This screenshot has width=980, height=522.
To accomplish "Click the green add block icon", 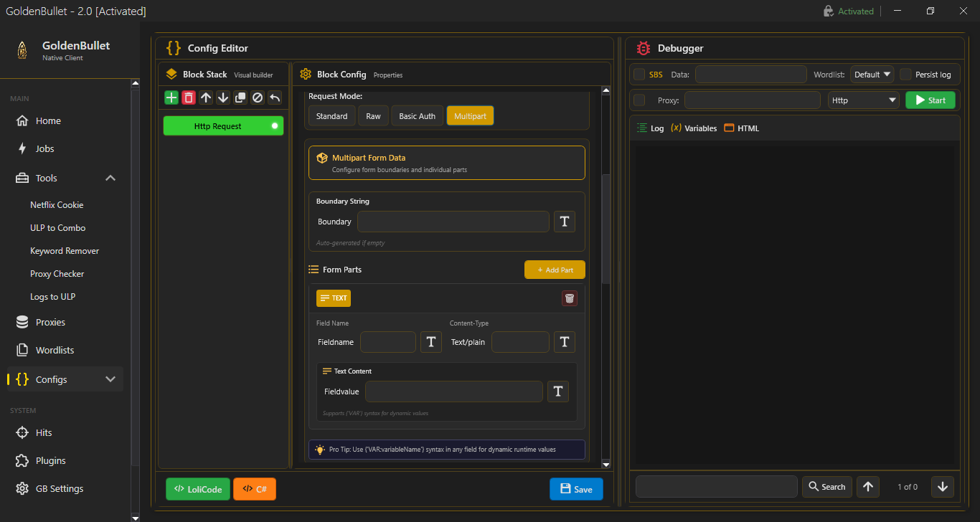I will click(x=171, y=98).
